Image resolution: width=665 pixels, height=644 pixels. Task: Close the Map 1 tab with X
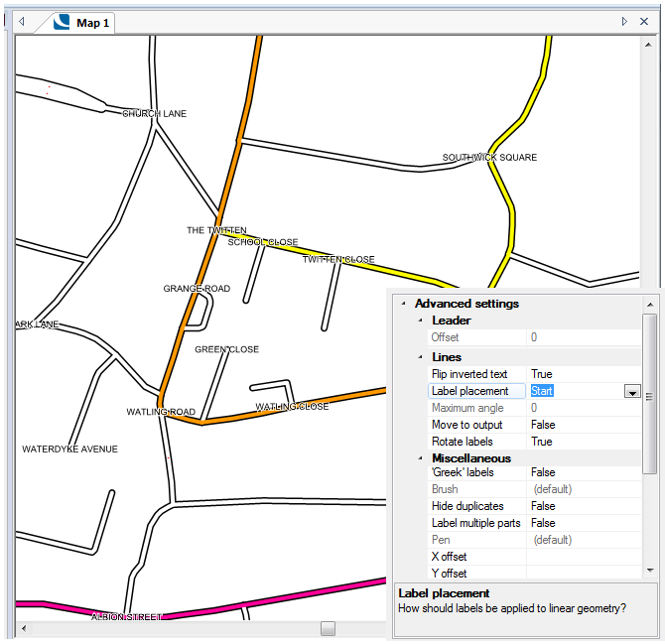tap(644, 21)
